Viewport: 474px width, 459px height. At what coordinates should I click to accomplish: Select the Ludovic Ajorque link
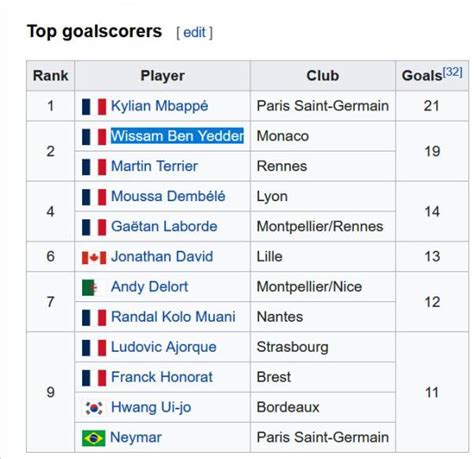pos(164,347)
